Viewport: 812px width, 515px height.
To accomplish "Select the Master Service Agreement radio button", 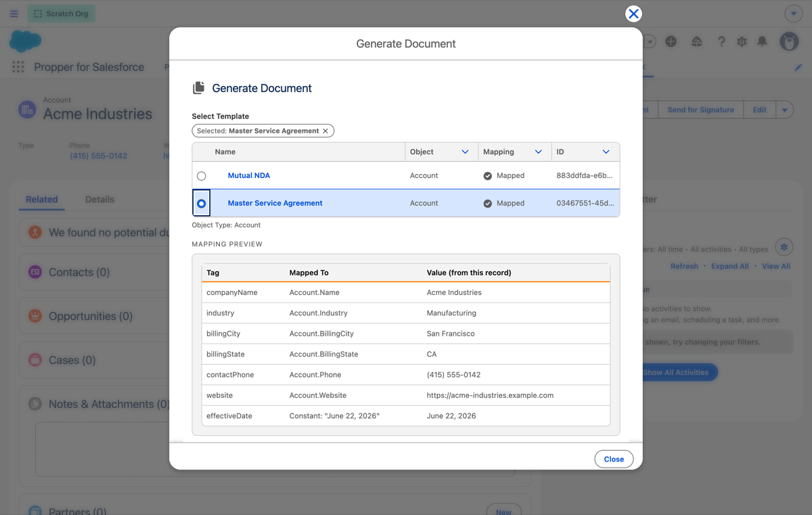I will pos(202,203).
